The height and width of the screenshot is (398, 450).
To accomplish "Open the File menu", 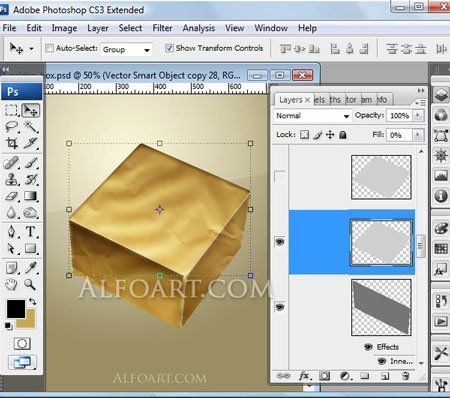I will (9, 28).
